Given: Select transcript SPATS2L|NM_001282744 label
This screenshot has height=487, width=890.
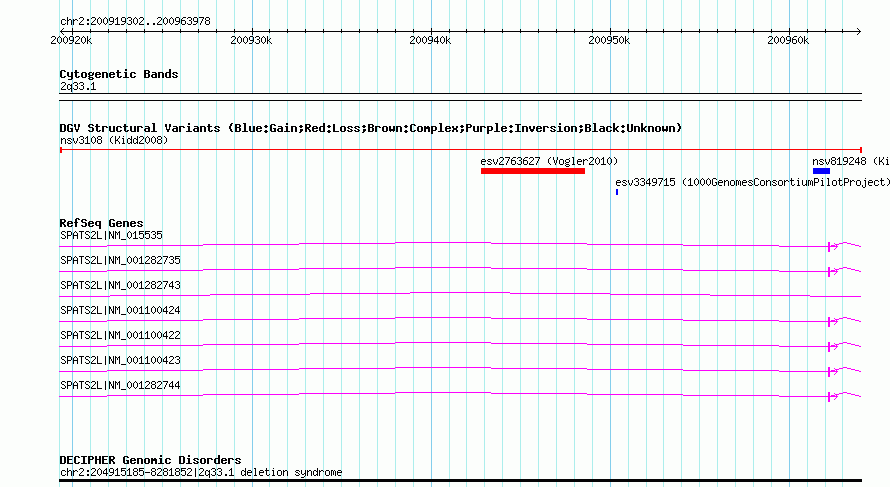Looking at the screenshot, I should tap(120, 385).
